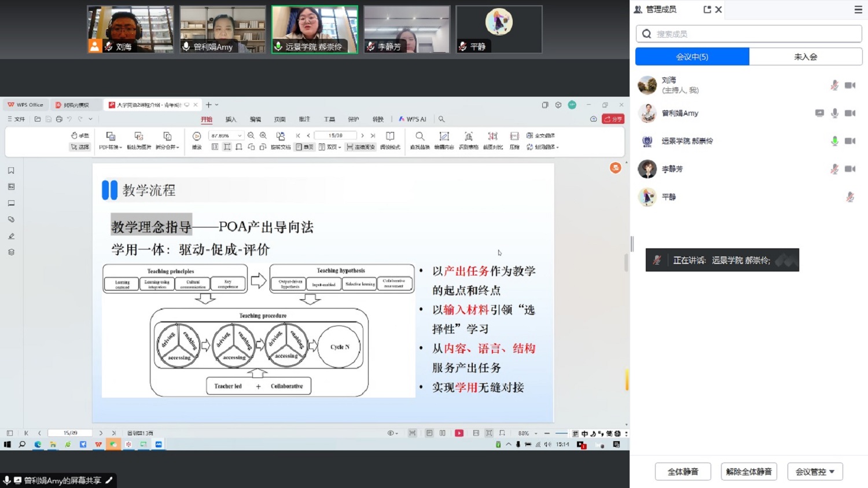The image size is (868, 488).
Task: Click the print icon in quick toolbar
Action: click(x=59, y=119)
